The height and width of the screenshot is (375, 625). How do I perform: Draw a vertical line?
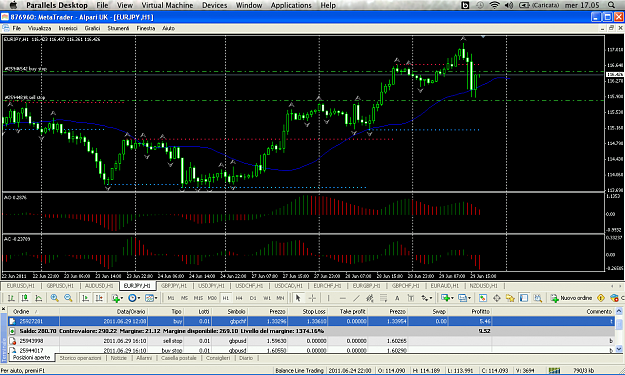point(328,298)
